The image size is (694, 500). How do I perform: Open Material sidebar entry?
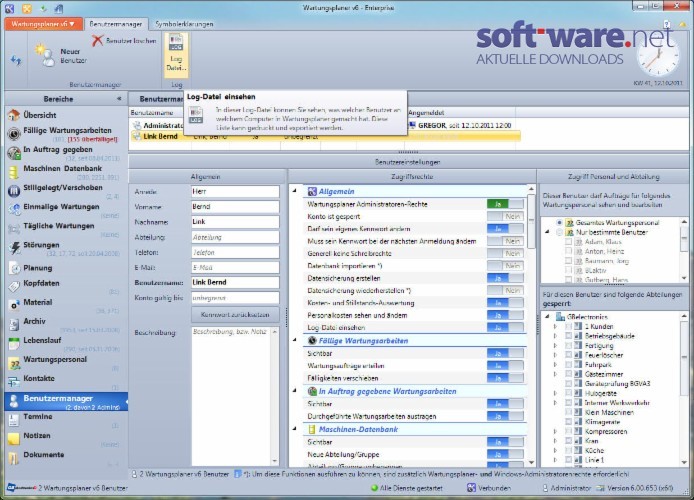[66, 305]
